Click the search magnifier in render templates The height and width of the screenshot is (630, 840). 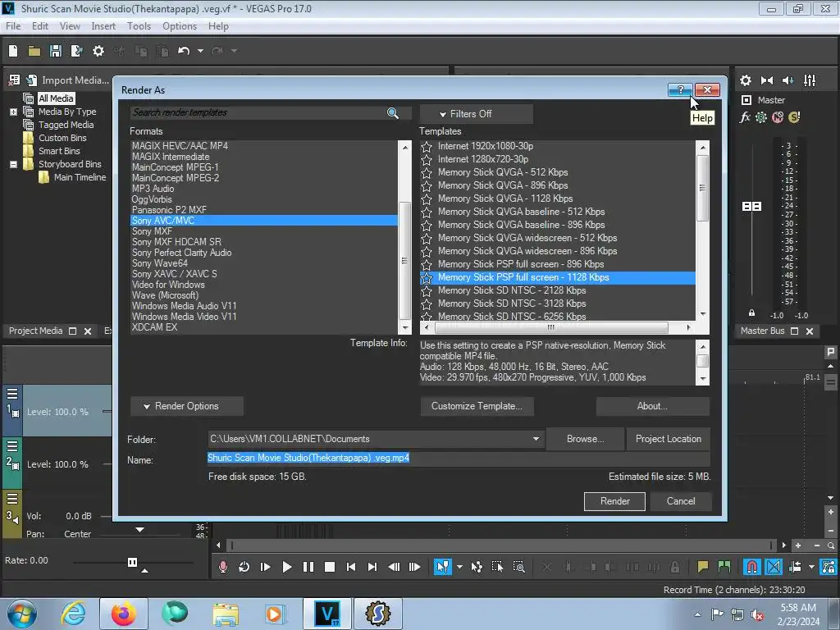(x=393, y=112)
